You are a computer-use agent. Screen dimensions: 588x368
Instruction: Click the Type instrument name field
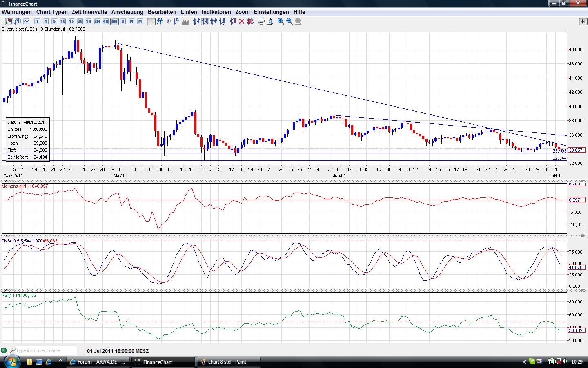point(47,350)
